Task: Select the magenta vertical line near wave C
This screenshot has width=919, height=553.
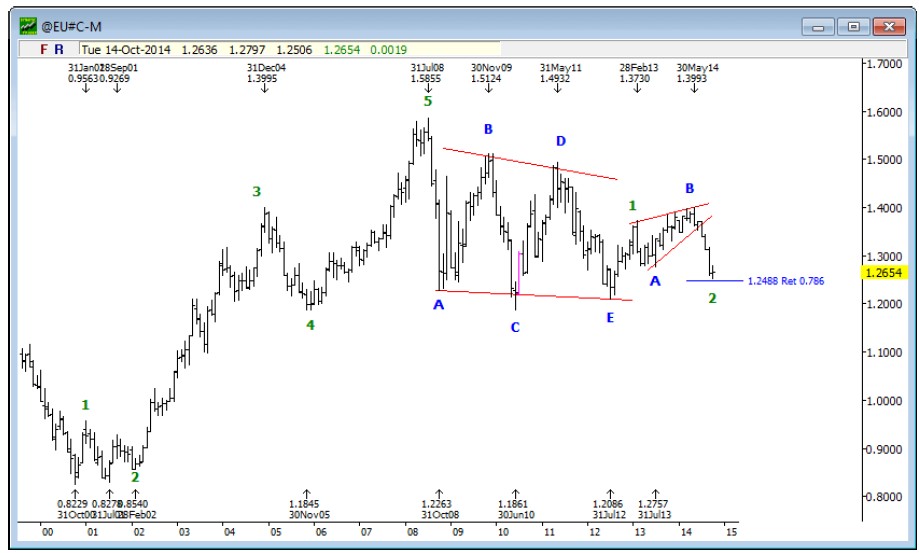Action: [519, 272]
